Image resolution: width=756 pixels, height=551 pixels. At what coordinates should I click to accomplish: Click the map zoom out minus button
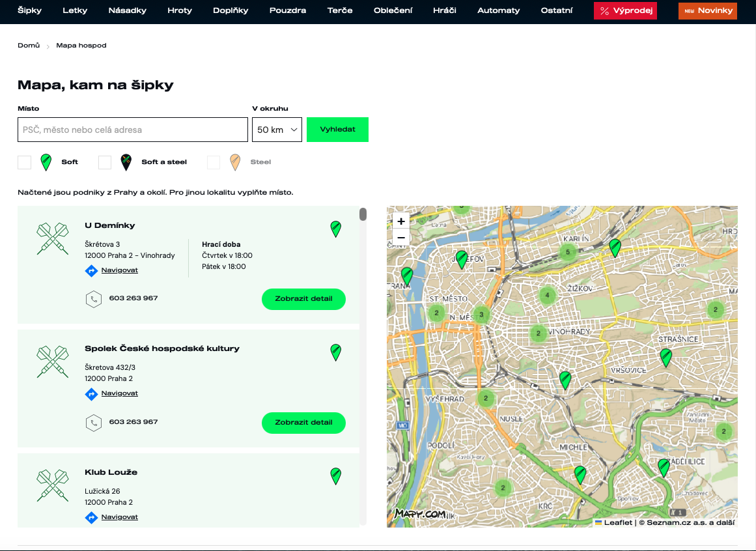(x=401, y=238)
